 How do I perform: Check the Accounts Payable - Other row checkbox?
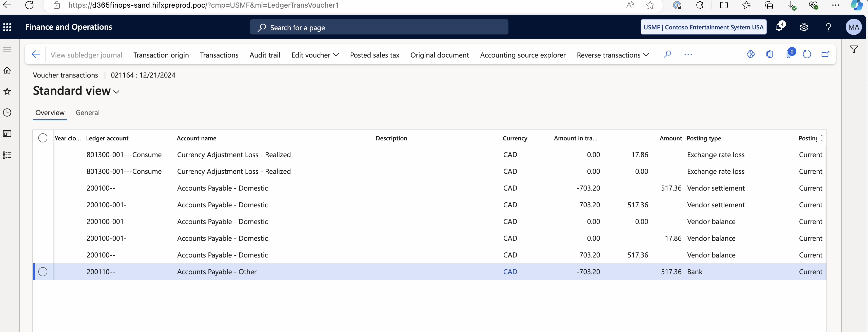click(43, 272)
